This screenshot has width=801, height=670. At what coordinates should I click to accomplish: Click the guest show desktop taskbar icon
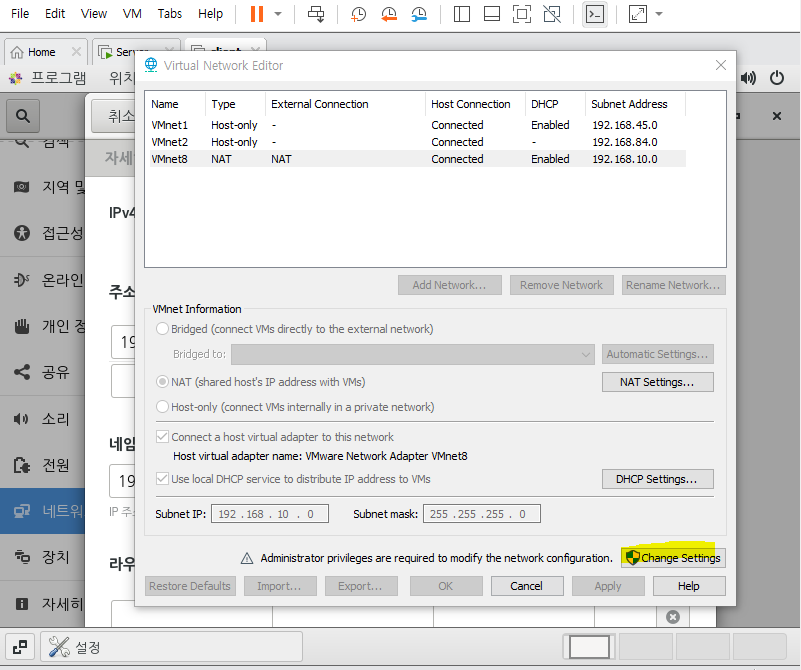pyautogui.click(x=20, y=647)
